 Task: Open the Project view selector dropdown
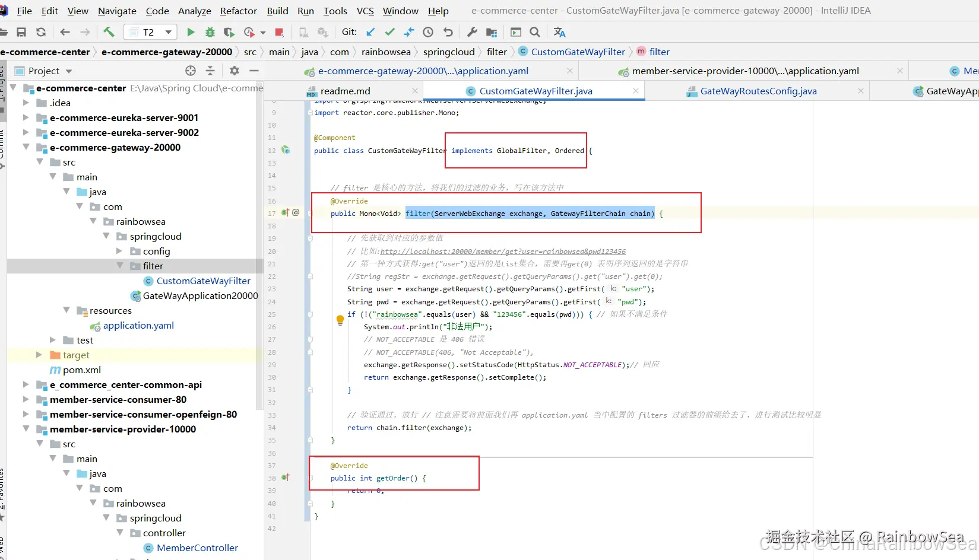(x=69, y=71)
